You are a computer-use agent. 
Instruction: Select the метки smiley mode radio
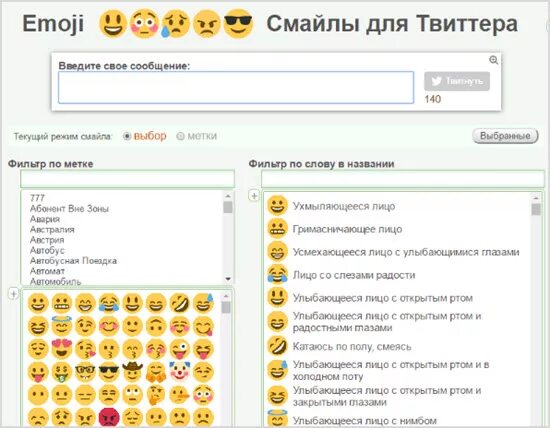[x=180, y=136]
